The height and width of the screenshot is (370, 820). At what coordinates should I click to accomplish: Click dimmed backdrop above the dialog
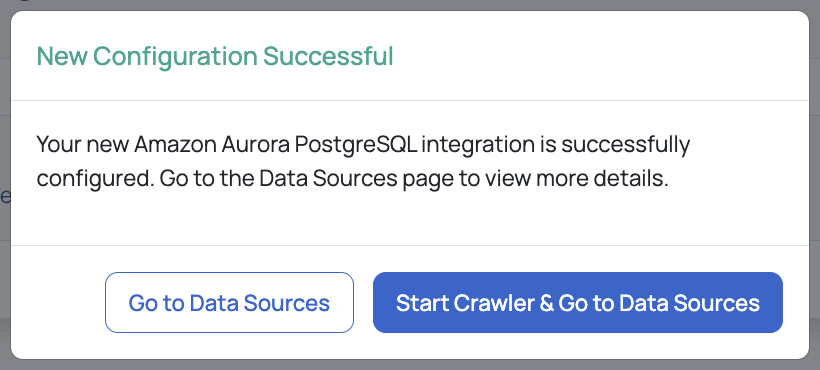tap(410, 5)
